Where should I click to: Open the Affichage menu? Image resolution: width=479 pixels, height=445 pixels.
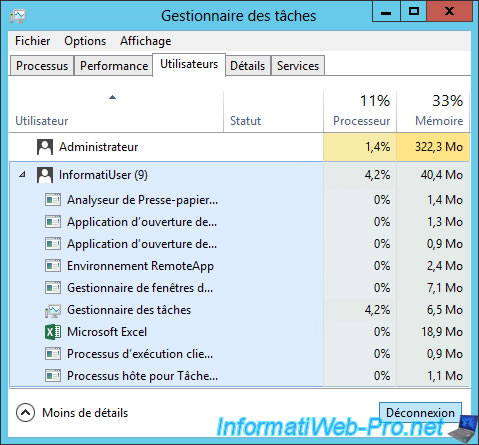[x=146, y=41]
